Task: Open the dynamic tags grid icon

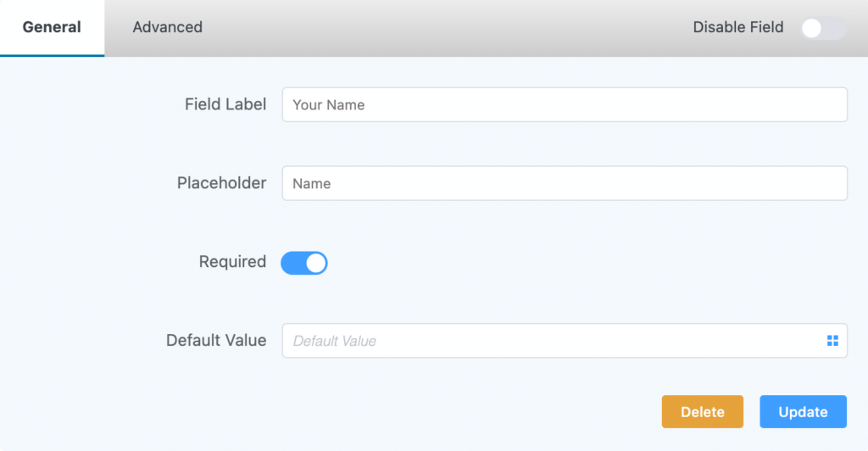Action: pos(832,341)
